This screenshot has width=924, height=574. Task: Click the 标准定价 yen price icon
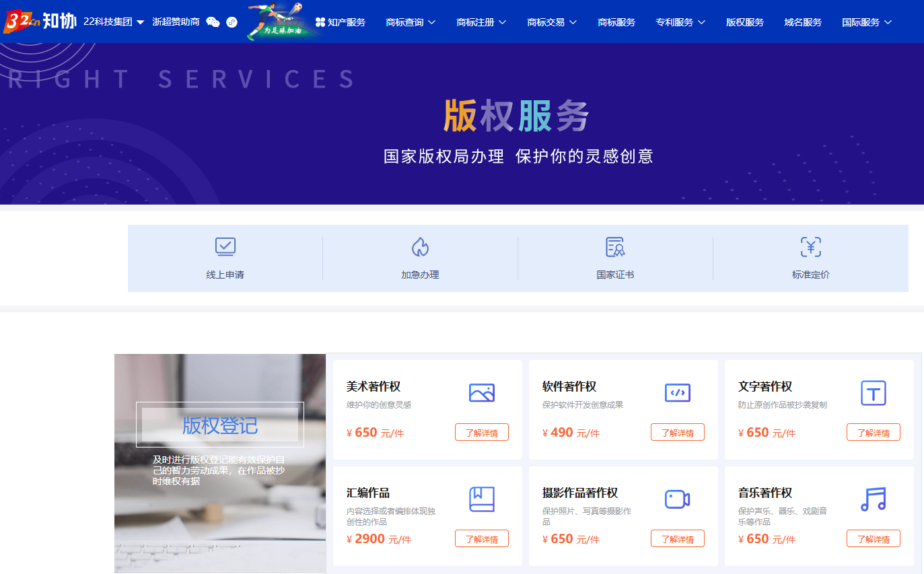click(x=810, y=247)
